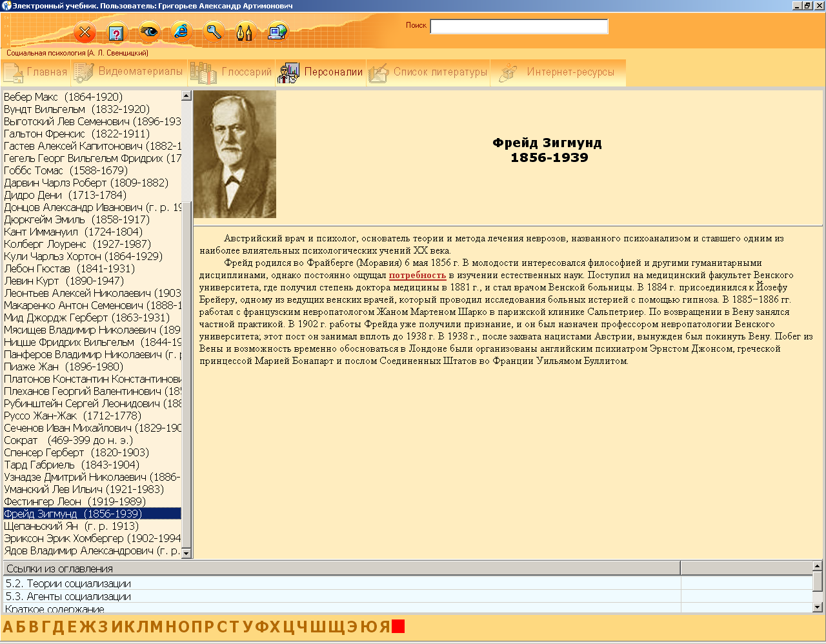Open the Список литературы tab
This screenshot has height=644, width=826.
pyautogui.click(x=428, y=72)
